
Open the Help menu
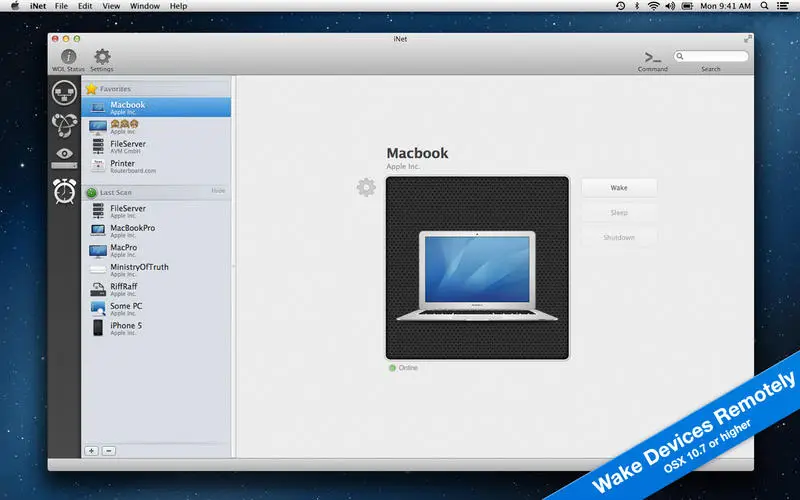coord(179,6)
